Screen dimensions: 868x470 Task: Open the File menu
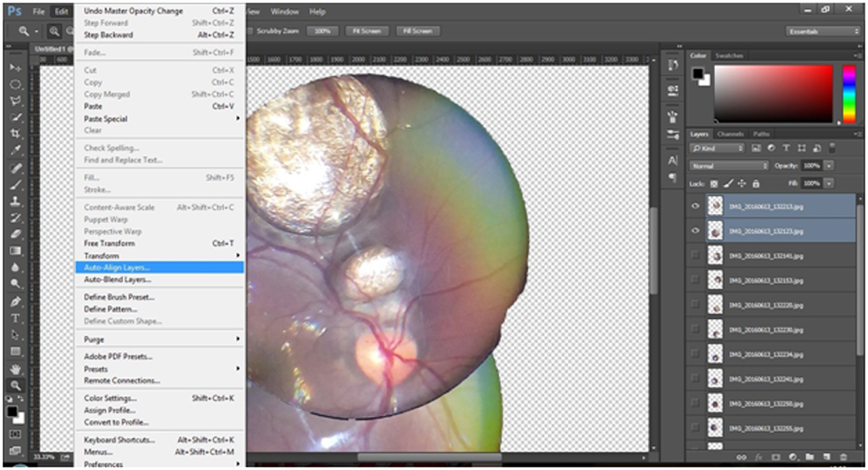[38, 11]
